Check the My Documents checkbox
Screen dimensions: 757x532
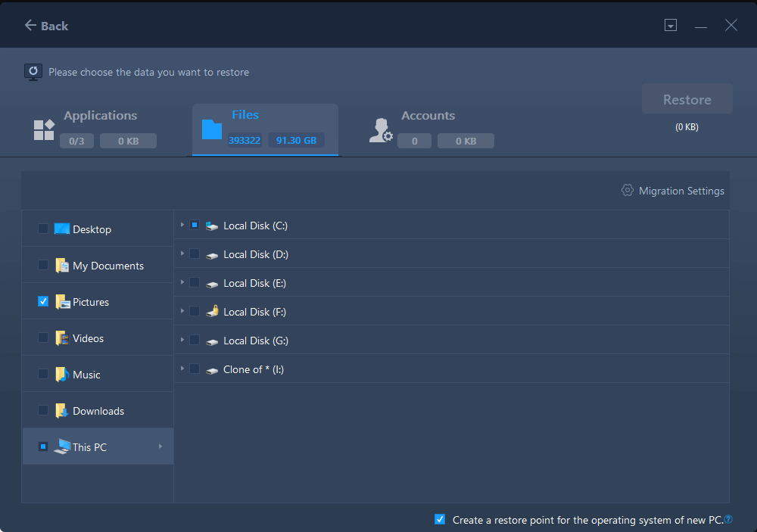(43, 265)
